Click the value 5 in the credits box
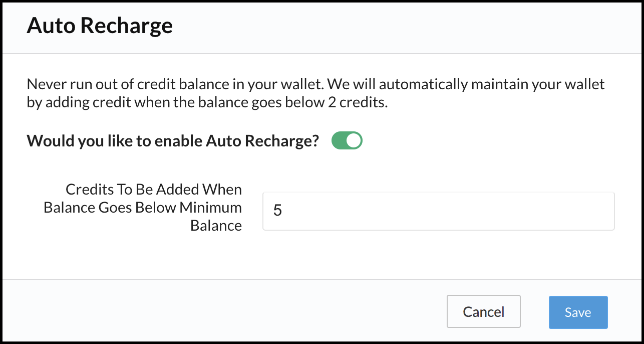 (x=277, y=211)
